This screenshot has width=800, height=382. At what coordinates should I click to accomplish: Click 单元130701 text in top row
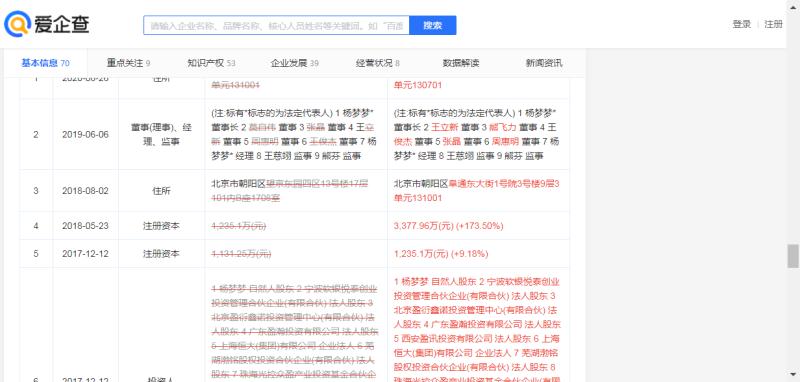[x=418, y=85]
